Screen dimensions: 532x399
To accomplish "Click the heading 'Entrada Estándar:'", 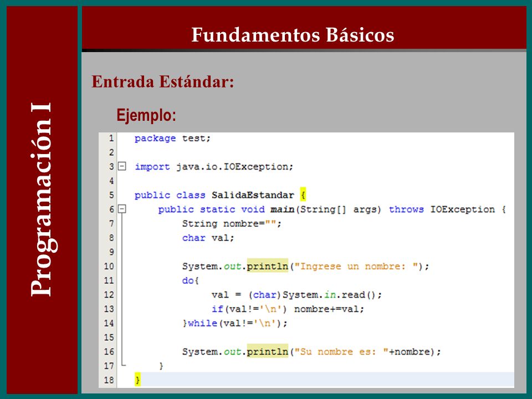I will (x=163, y=81).
